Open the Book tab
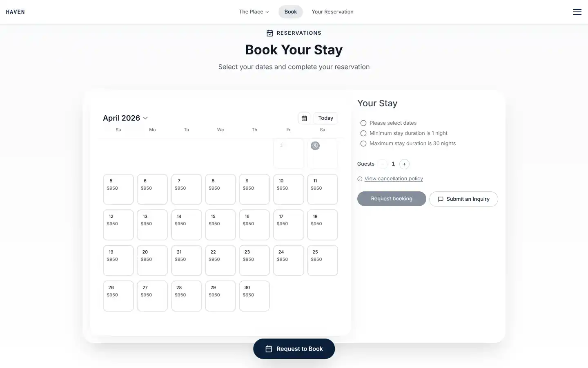This screenshot has height=368, width=588. 291,12
